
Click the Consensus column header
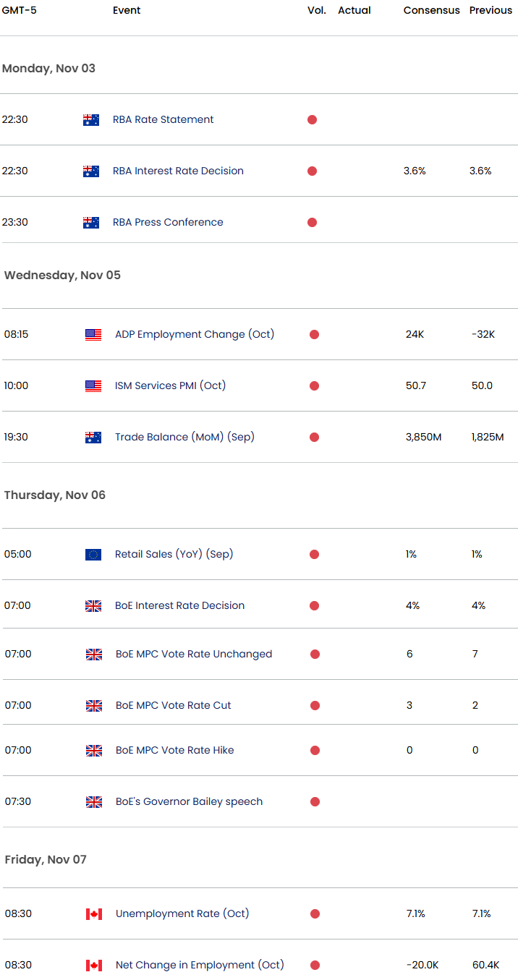tap(432, 11)
